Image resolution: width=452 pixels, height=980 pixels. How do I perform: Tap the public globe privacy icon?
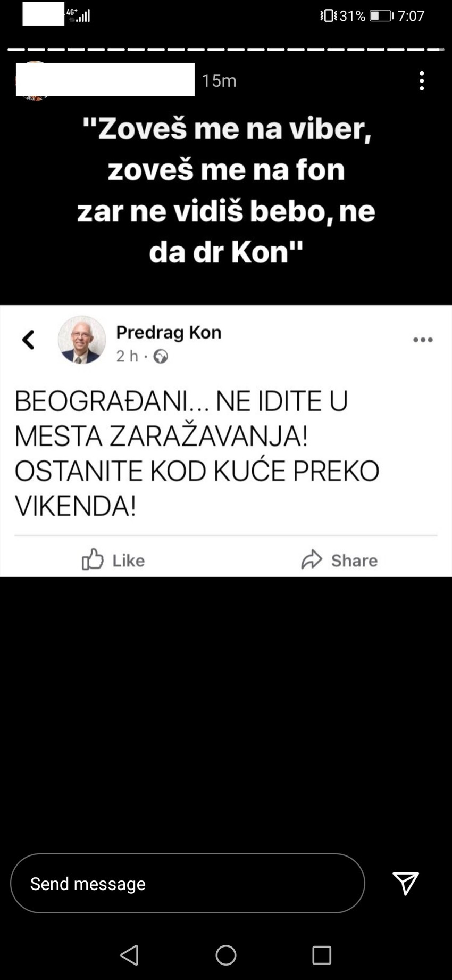(161, 356)
